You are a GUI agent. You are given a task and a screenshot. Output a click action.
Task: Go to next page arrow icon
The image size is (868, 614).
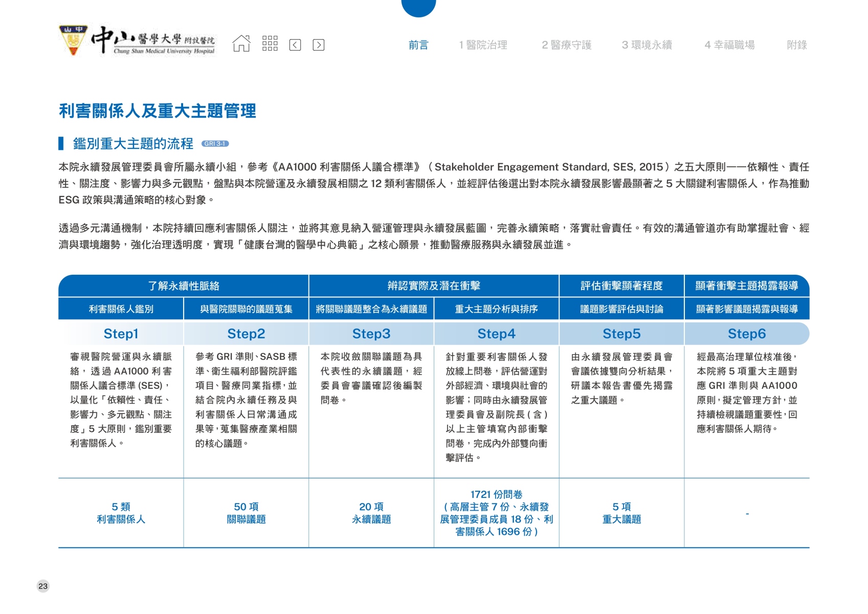[x=319, y=45]
